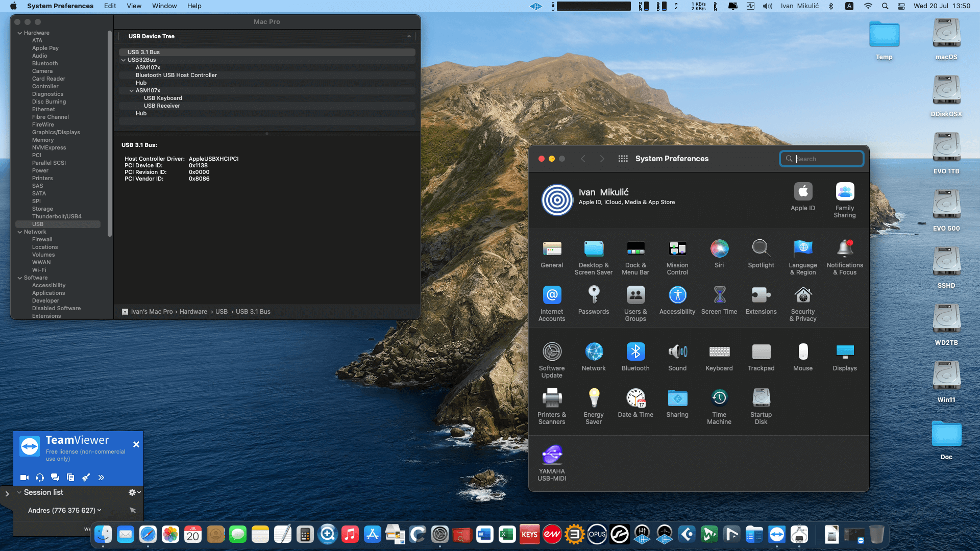
Task: Expand the Andres session dropdown
Action: click(99, 510)
